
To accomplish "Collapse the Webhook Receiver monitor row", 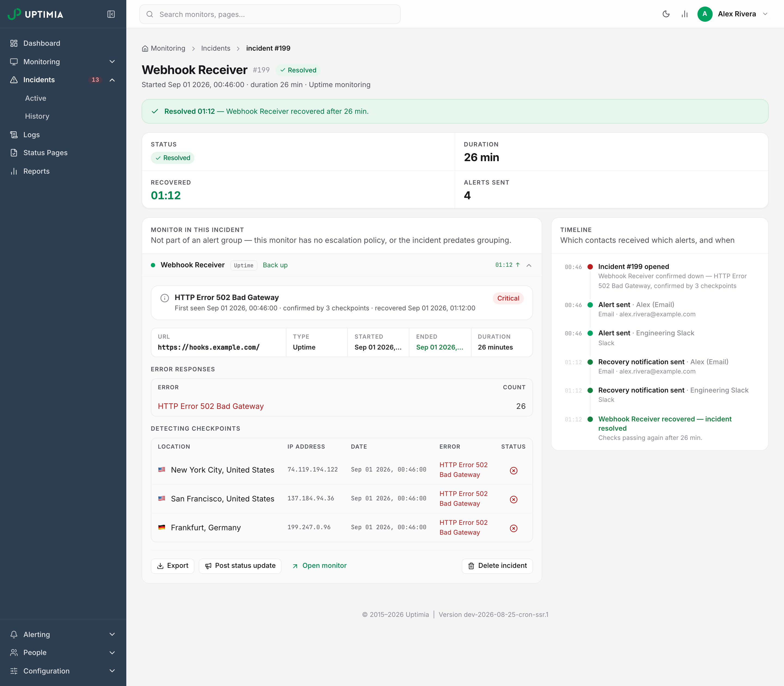I will pos(529,265).
